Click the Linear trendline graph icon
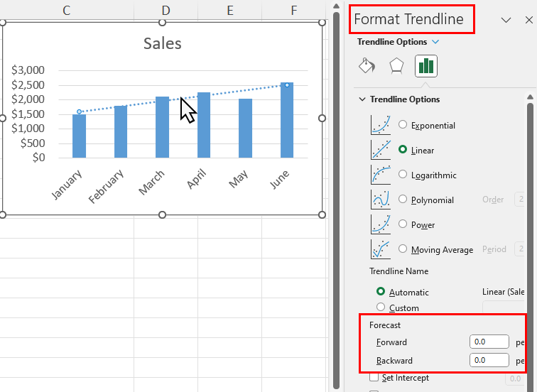Viewport: 537px width, 392px height. pyautogui.click(x=381, y=150)
